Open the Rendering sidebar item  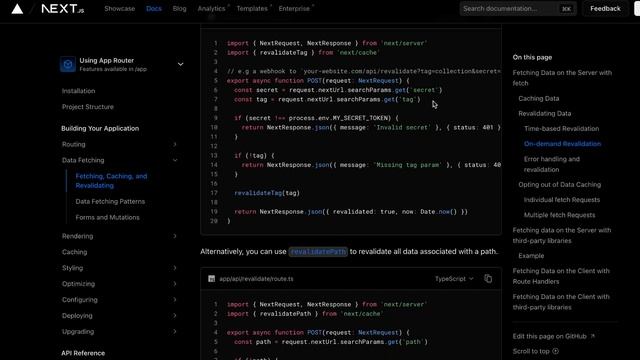78,236
